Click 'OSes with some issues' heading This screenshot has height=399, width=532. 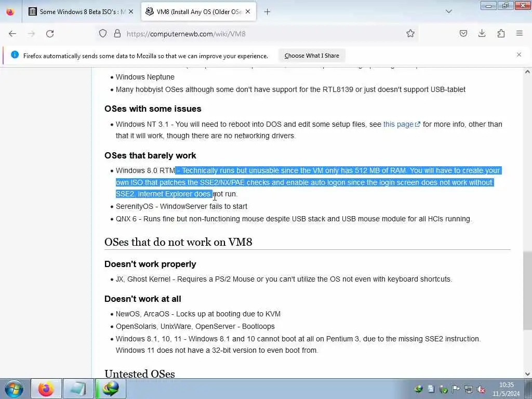click(153, 109)
